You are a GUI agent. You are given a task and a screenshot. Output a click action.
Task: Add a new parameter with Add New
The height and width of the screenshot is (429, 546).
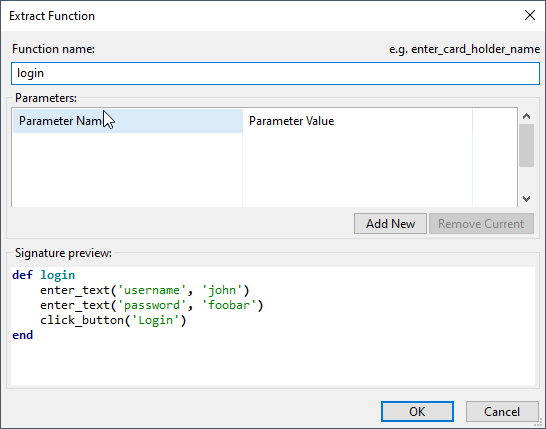tap(390, 224)
